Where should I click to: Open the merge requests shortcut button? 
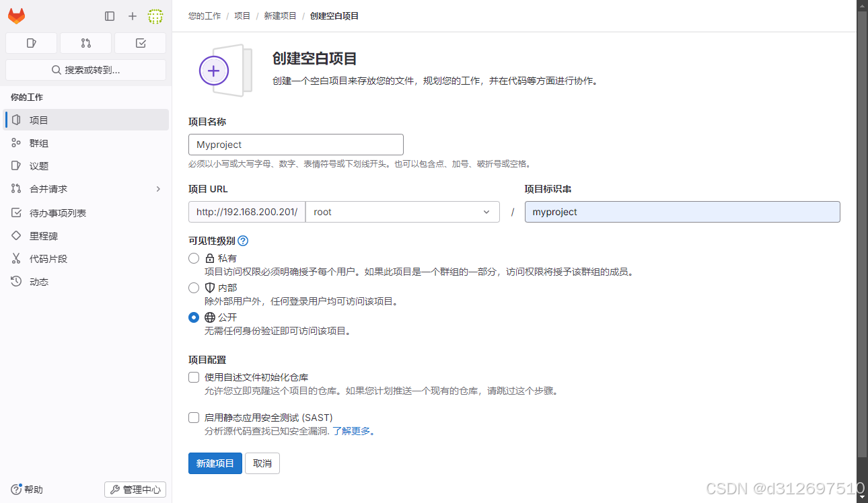[85, 43]
